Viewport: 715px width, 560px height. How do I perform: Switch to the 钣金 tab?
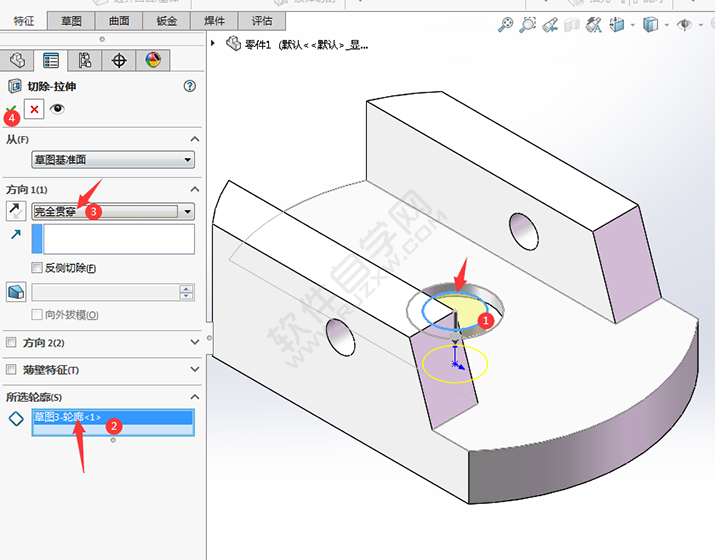pos(167,21)
